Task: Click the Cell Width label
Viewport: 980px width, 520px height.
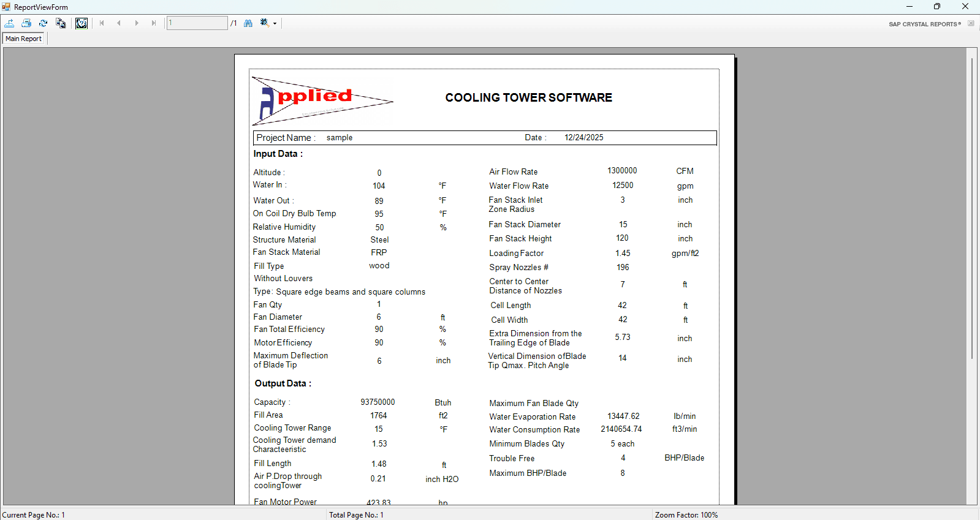Action: tap(509, 320)
